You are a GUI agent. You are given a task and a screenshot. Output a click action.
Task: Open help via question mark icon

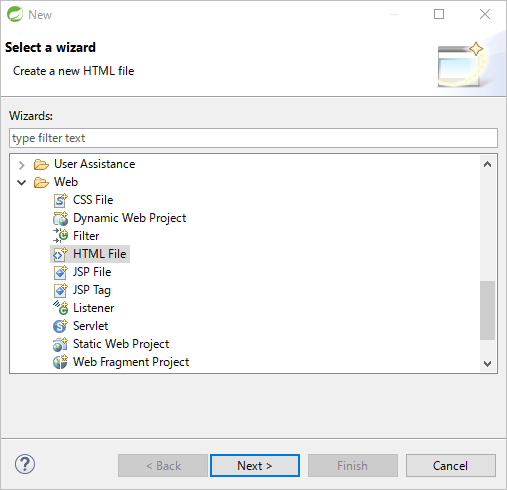[25, 464]
